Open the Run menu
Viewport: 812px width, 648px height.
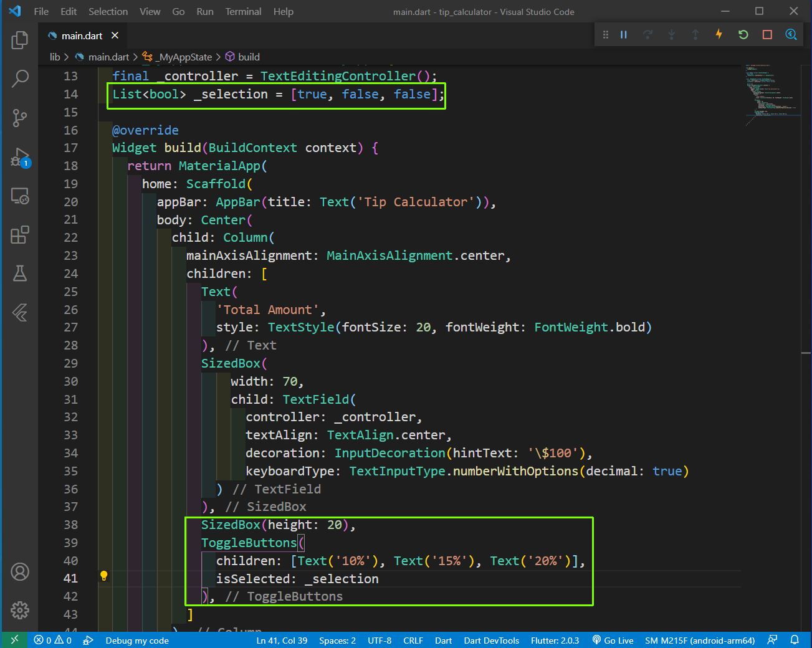pyautogui.click(x=205, y=11)
